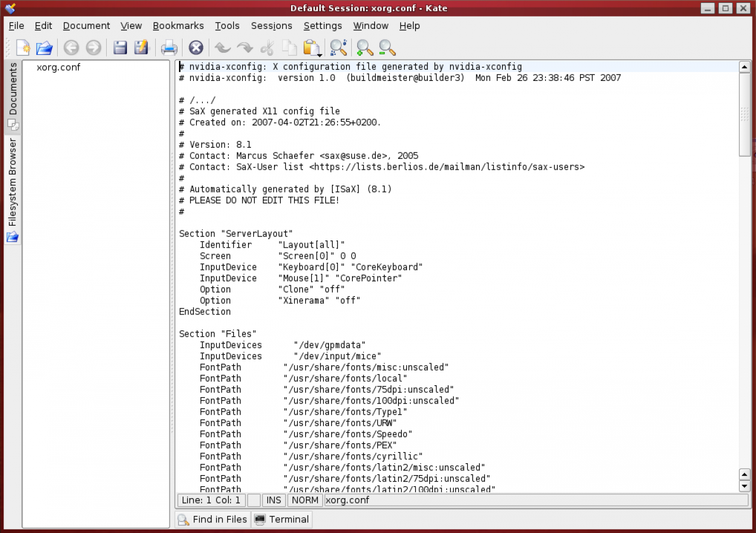Click the editor scrollbar up arrow at top
This screenshot has height=533, width=756.
745,67
